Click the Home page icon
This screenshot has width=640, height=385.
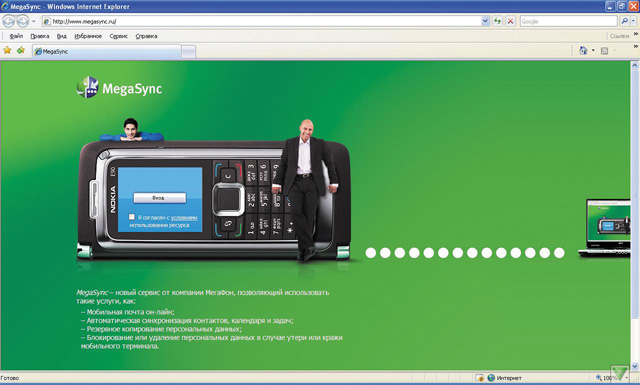(583, 51)
